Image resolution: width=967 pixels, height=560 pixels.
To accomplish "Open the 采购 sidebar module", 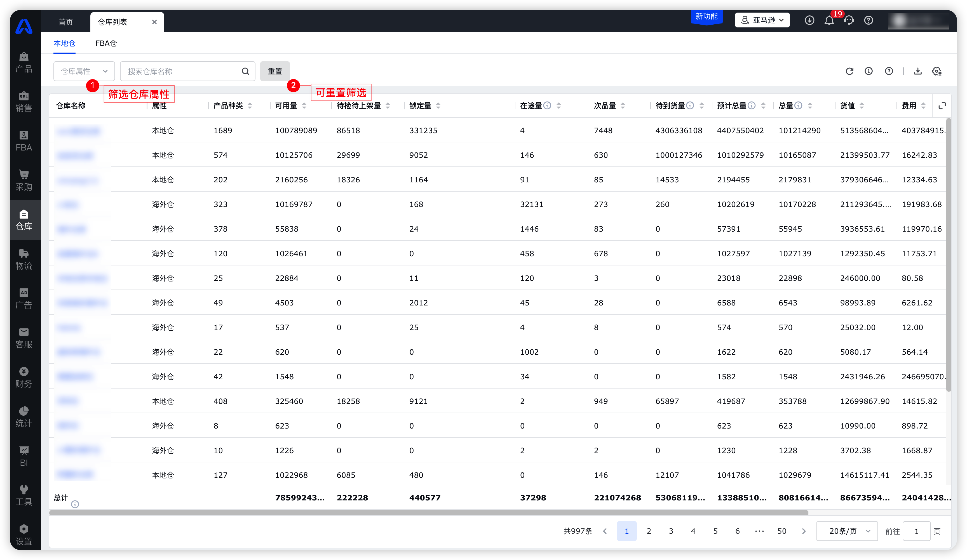I will click(24, 181).
